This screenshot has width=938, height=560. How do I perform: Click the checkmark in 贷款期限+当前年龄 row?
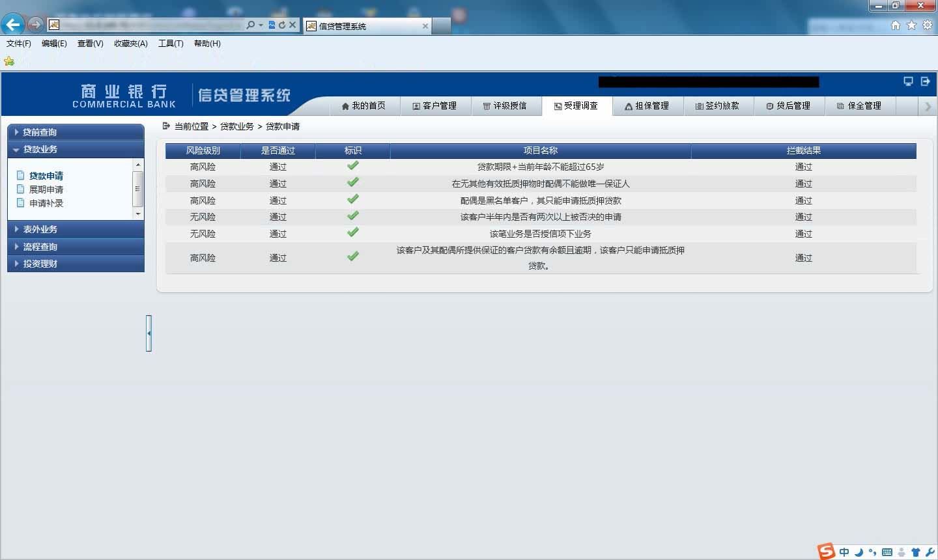pos(353,165)
